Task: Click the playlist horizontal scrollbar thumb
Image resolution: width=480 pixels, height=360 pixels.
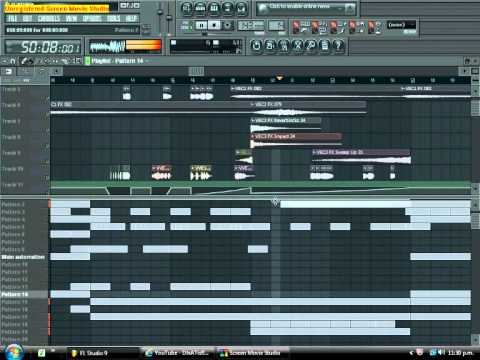Action: coord(196,71)
